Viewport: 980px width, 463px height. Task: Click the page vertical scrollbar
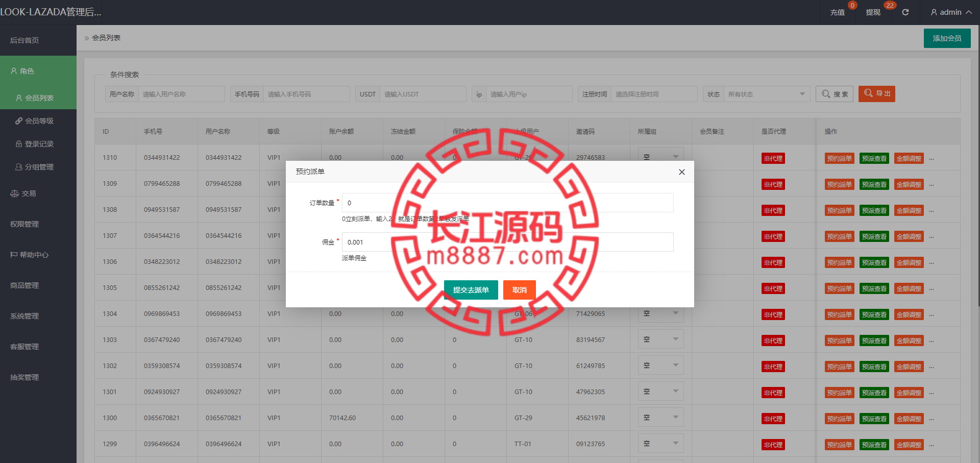coord(978,166)
